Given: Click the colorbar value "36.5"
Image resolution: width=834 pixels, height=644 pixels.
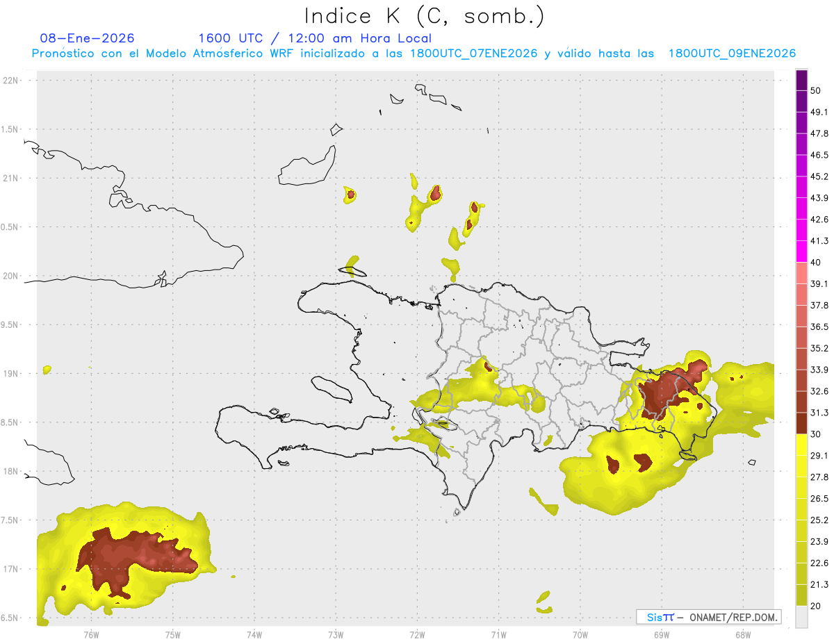Looking at the screenshot, I should (x=819, y=327).
